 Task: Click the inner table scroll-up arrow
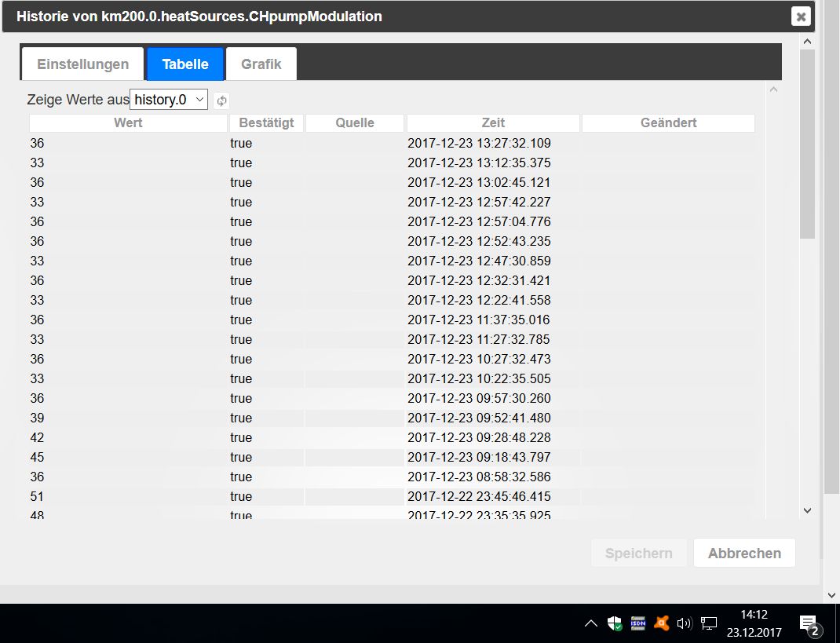click(773, 90)
